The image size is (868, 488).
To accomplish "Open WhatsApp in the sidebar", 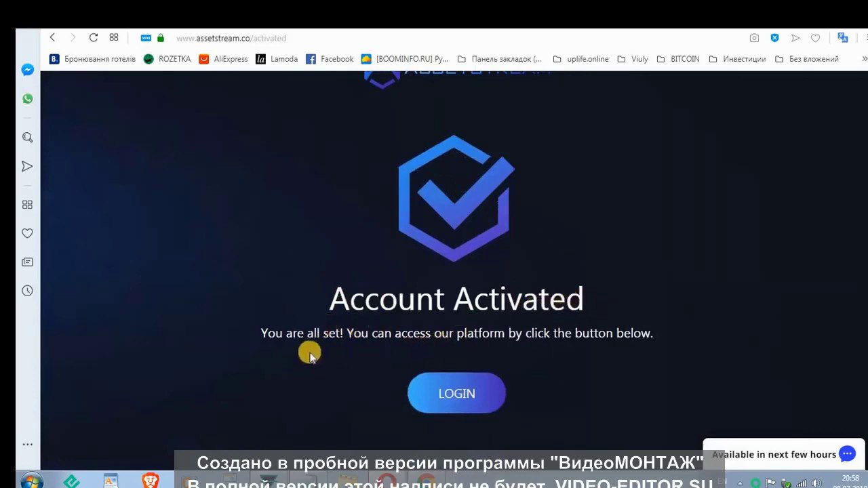I will pos(27,99).
